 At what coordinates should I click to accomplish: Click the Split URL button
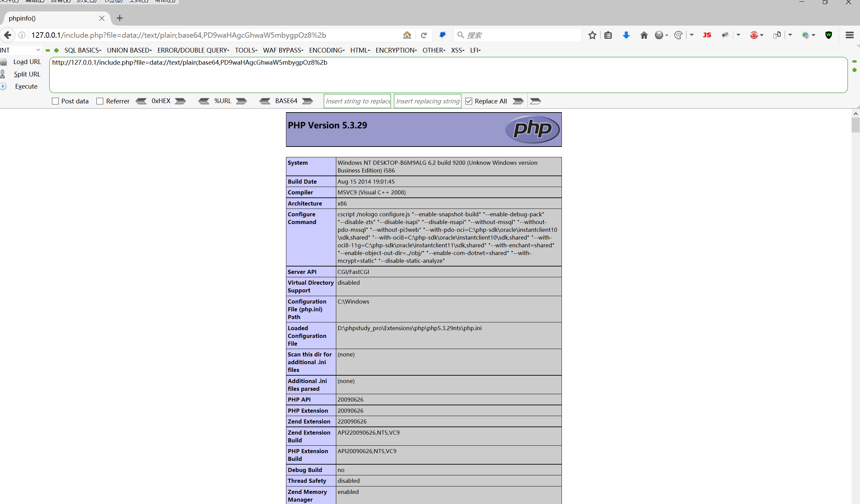pos(27,74)
